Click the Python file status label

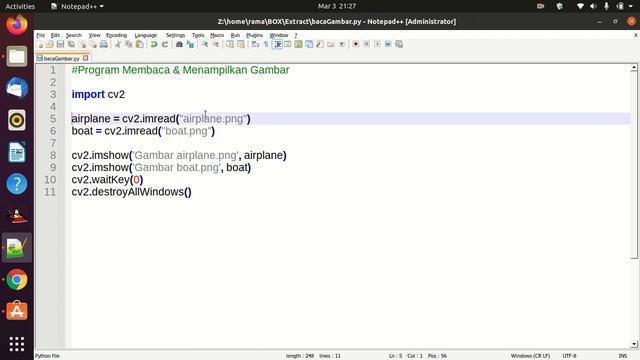pyautogui.click(x=47, y=356)
